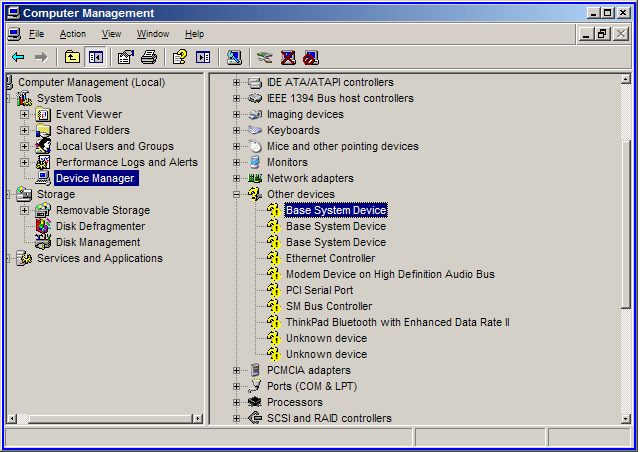The height and width of the screenshot is (452, 640).
Task: Click the Print toolbar icon
Action: click(148, 57)
